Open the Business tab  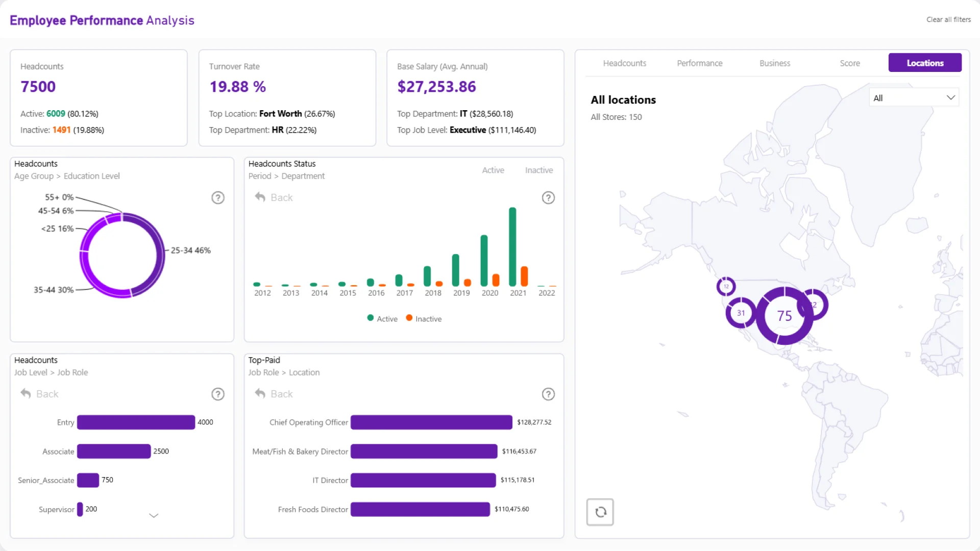pos(774,63)
